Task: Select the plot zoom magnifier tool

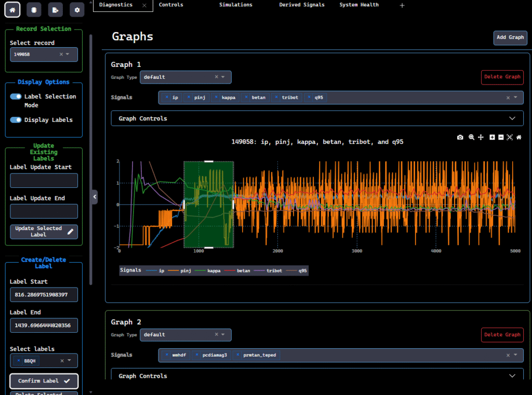Action: (471, 137)
